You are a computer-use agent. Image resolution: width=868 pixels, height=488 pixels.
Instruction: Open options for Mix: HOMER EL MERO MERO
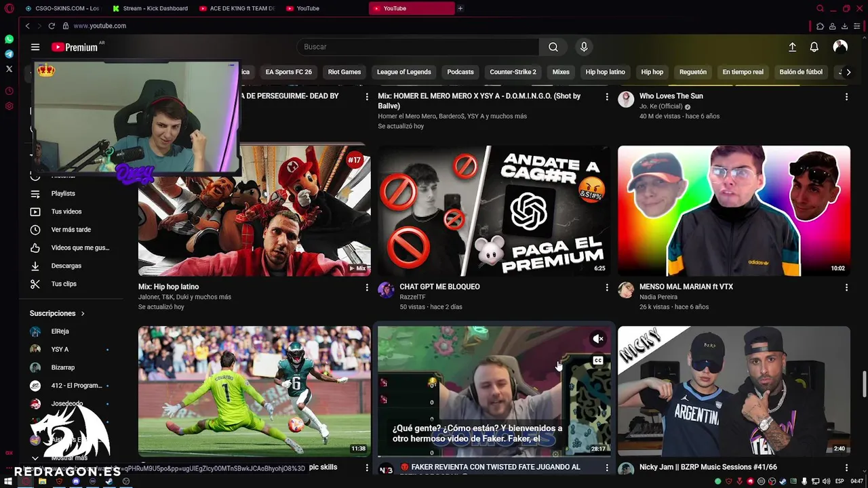[x=607, y=97]
